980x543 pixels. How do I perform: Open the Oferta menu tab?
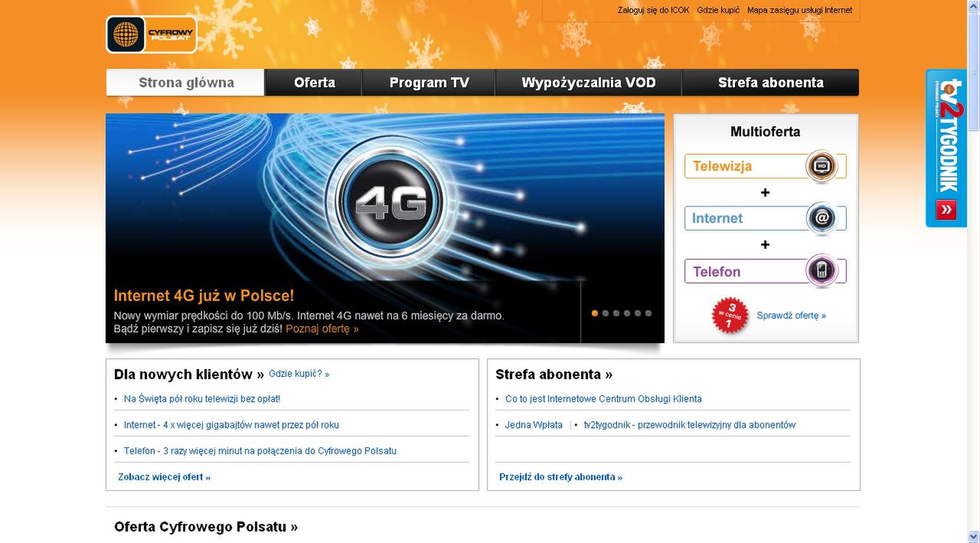point(314,83)
